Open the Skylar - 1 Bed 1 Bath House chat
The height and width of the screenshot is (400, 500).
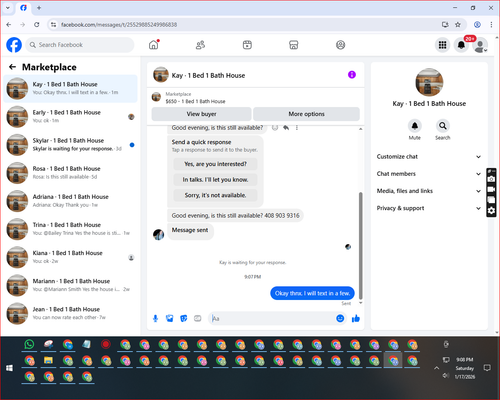(70, 145)
